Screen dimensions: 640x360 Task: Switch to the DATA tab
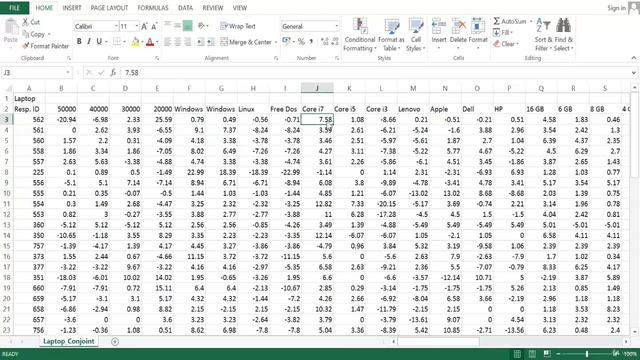click(185, 8)
